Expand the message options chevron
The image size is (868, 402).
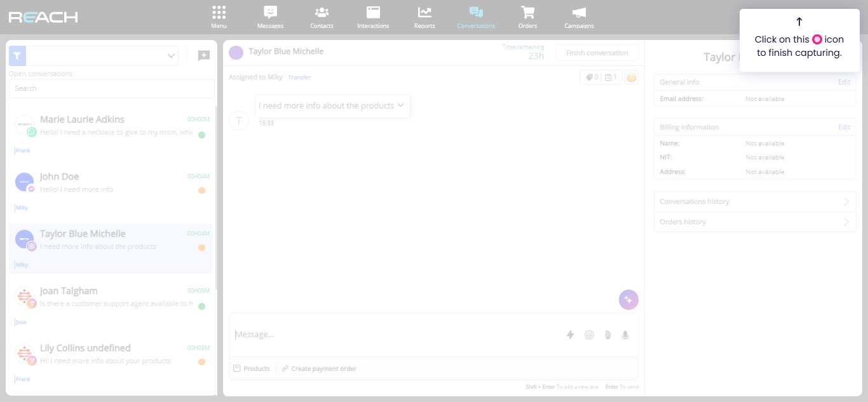[x=401, y=105]
